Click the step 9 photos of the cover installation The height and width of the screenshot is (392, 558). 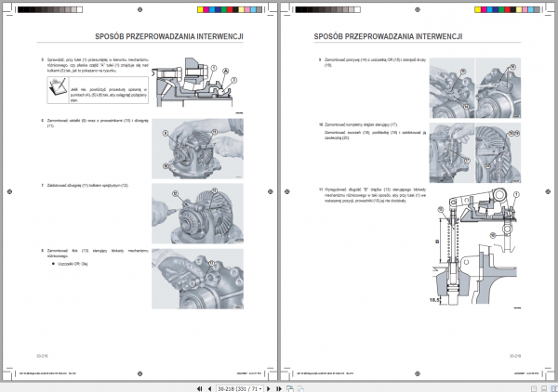pos(474,88)
